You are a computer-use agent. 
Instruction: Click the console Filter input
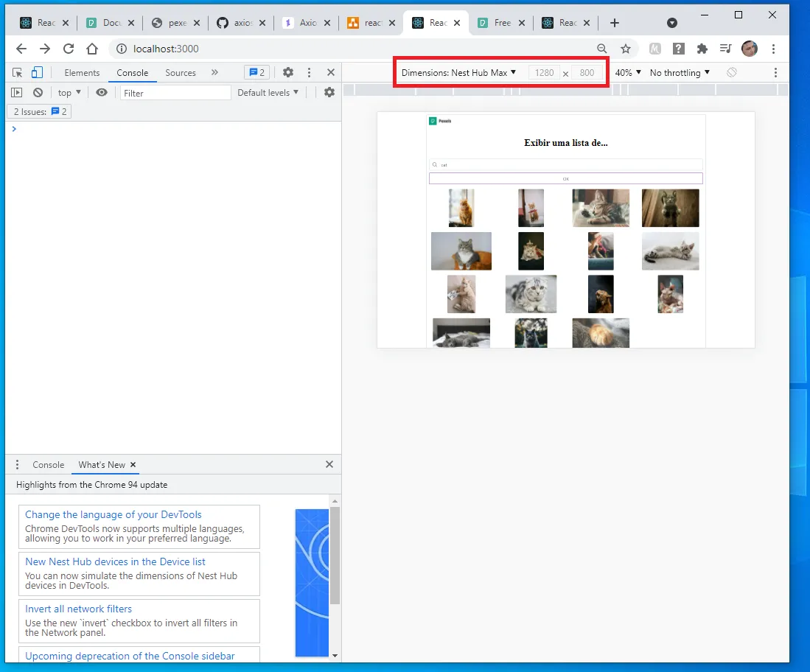point(175,93)
